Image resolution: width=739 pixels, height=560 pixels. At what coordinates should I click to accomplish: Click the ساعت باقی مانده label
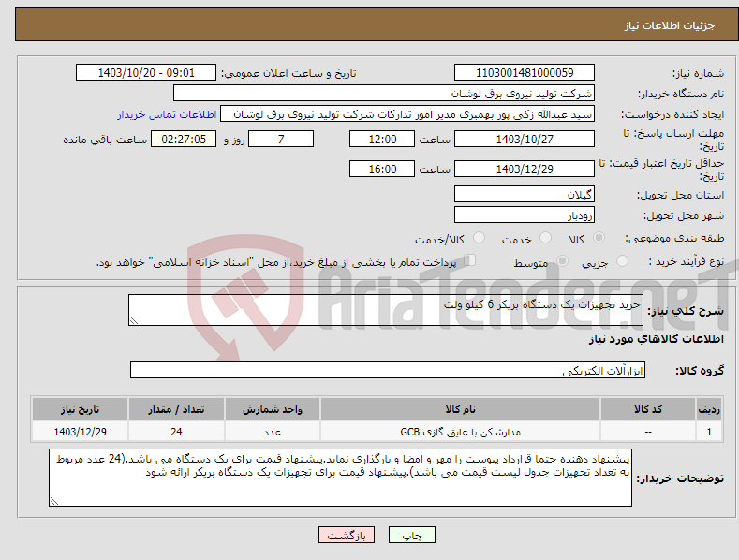point(105,140)
